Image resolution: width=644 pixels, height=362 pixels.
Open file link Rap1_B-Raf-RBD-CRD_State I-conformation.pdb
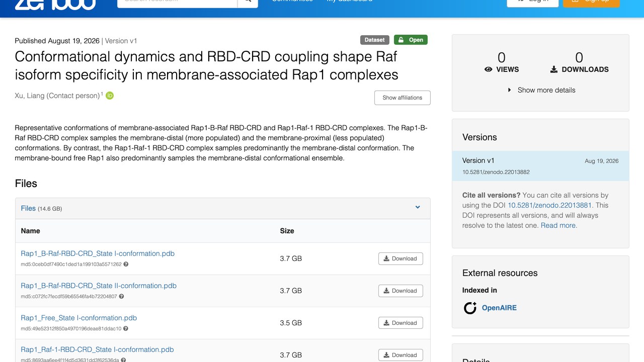(x=98, y=253)
